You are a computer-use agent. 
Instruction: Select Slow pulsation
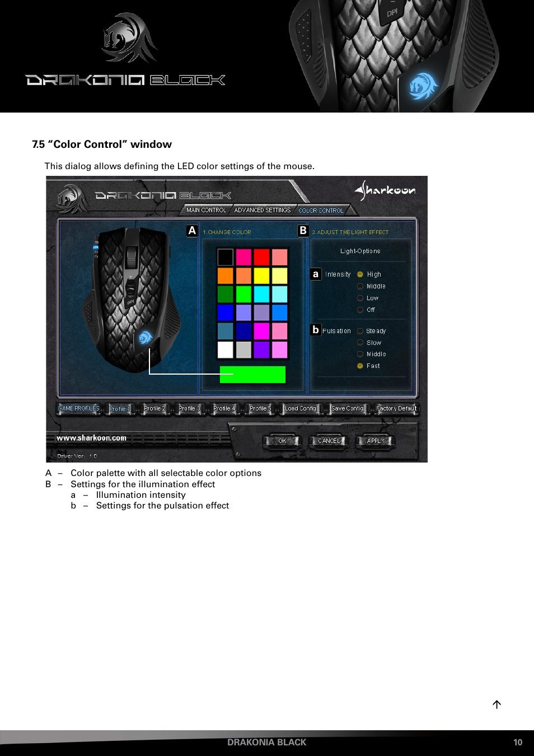[360, 343]
